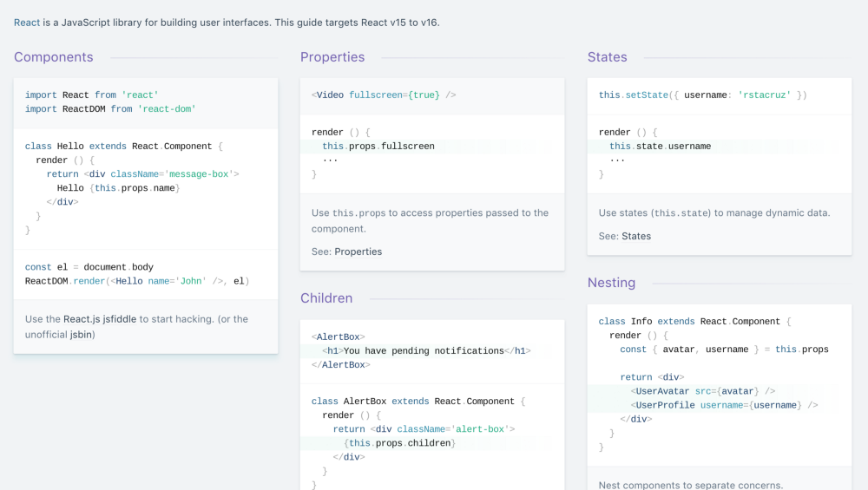Follow the States link after 'See:'
Image resolution: width=868 pixels, height=490 pixels.
[635, 236]
